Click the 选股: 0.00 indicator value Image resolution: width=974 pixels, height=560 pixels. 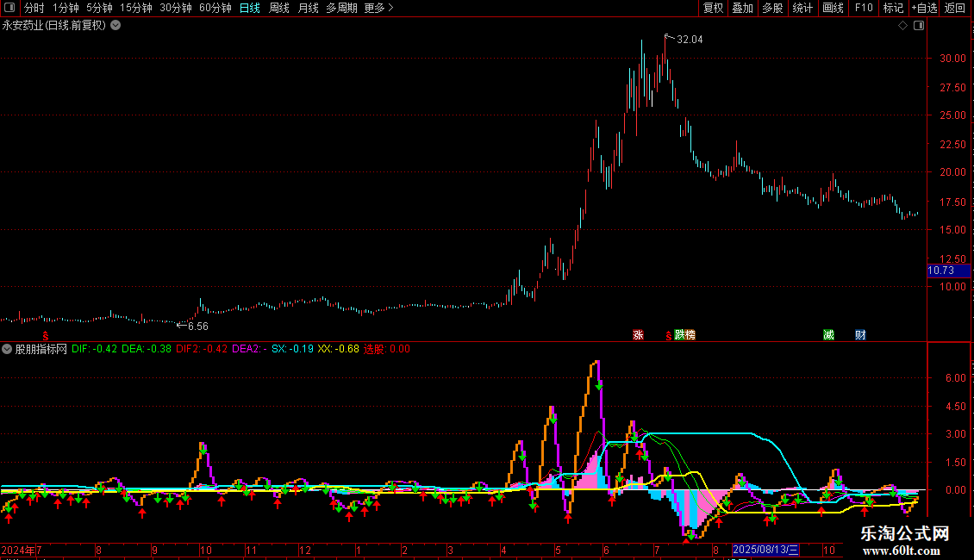[x=387, y=349]
